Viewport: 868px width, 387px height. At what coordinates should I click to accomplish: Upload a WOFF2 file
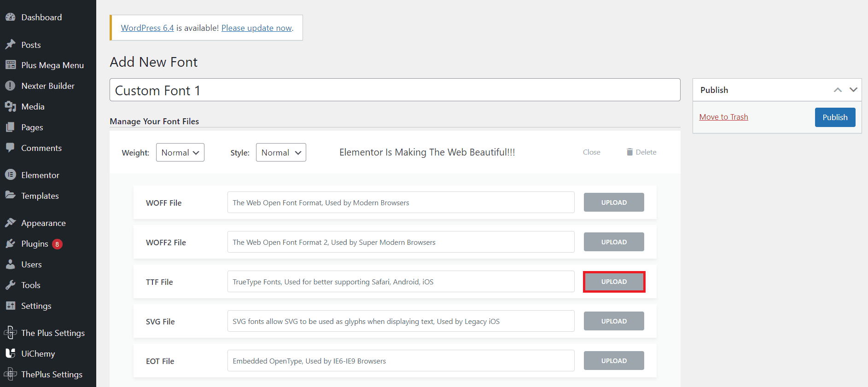point(614,242)
